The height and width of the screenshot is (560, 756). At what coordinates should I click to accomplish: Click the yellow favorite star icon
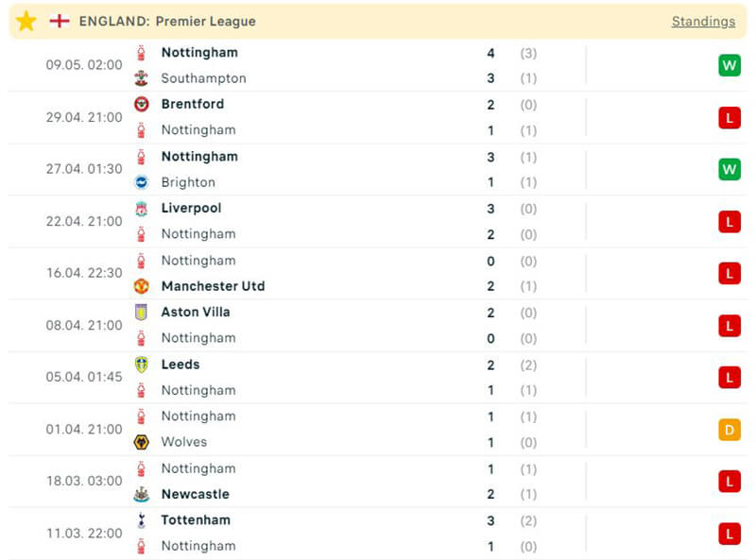point(26,21)
